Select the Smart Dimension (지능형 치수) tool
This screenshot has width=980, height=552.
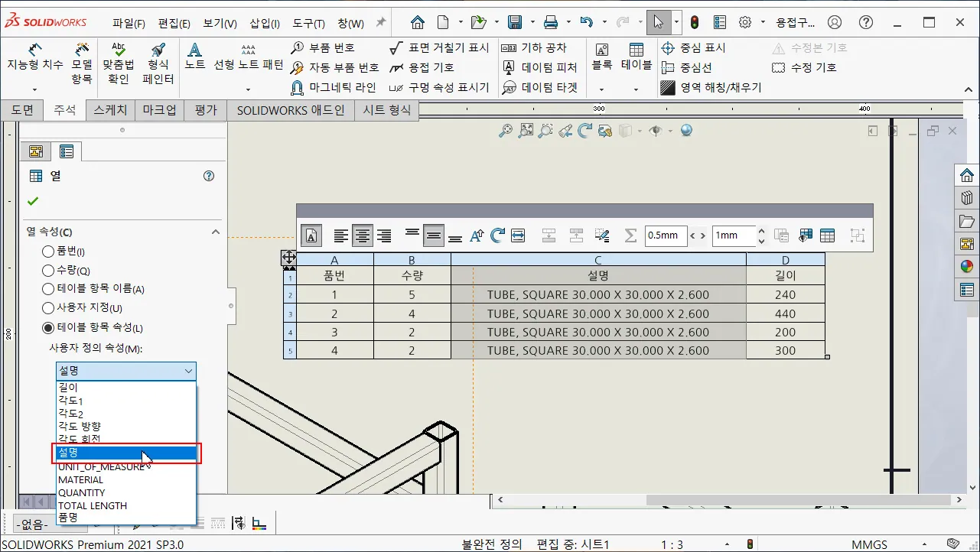tap(34, 57)
